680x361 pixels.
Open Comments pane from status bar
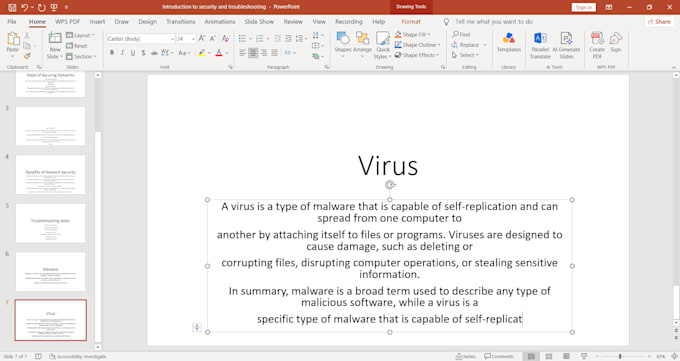click(x=499, y=356)
